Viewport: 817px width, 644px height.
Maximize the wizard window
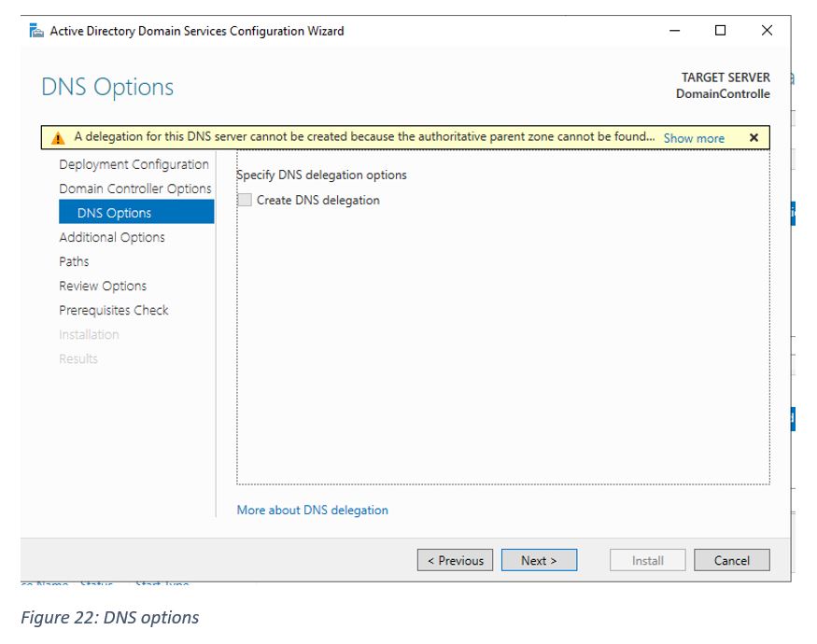[x=720, y=31]
